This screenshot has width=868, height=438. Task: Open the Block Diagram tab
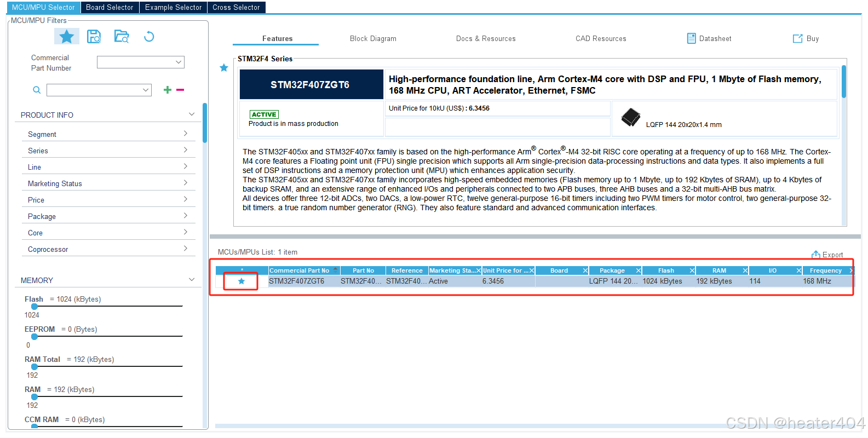point(373,38)
